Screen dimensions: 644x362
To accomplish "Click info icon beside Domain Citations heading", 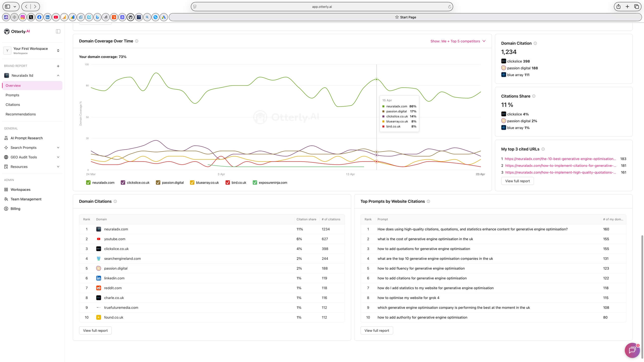I will point(115,201).
